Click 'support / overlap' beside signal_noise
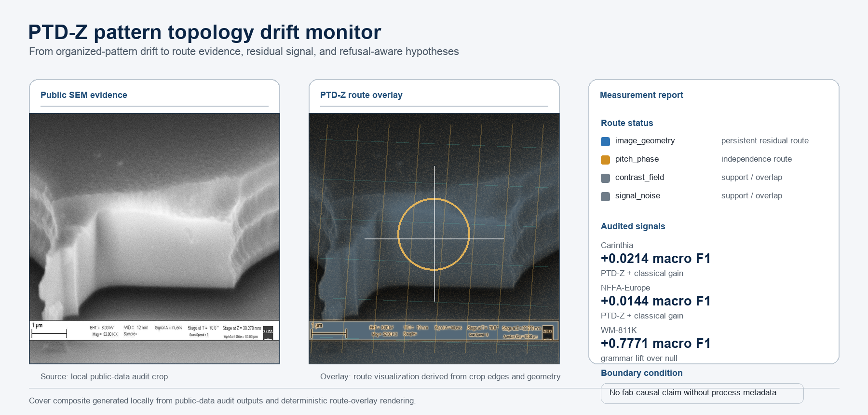 click(x=751, y=196)
